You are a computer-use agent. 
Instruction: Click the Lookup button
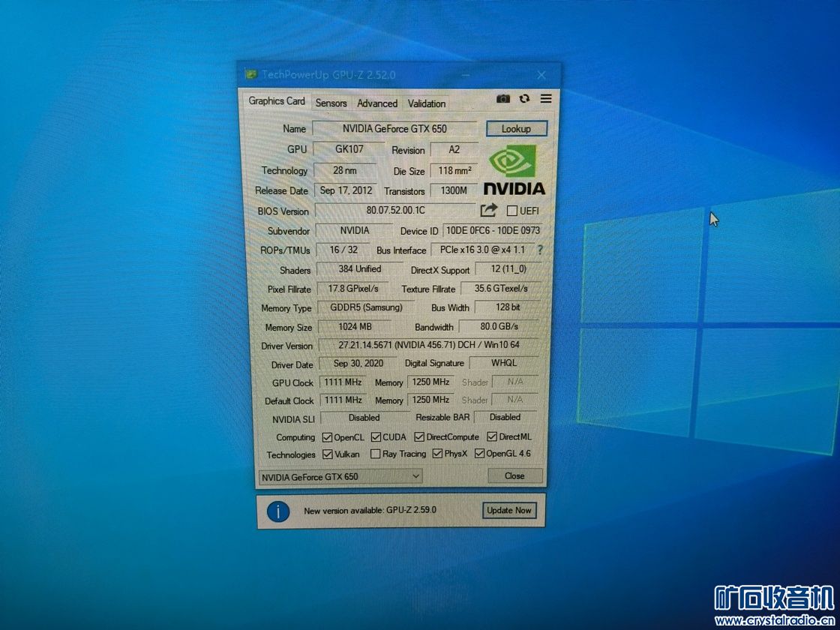[x=517, y=128]
